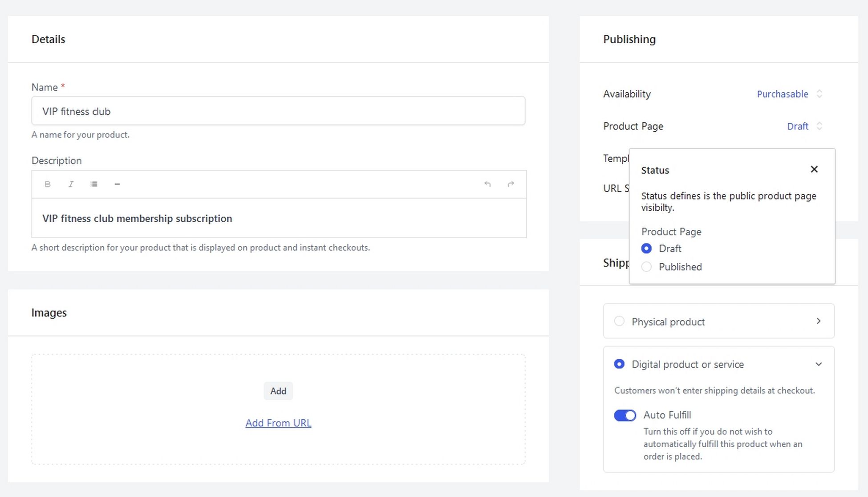This screenshot has width=868, height=497.
Task: Open the Add From URL link
Action: 278,423
